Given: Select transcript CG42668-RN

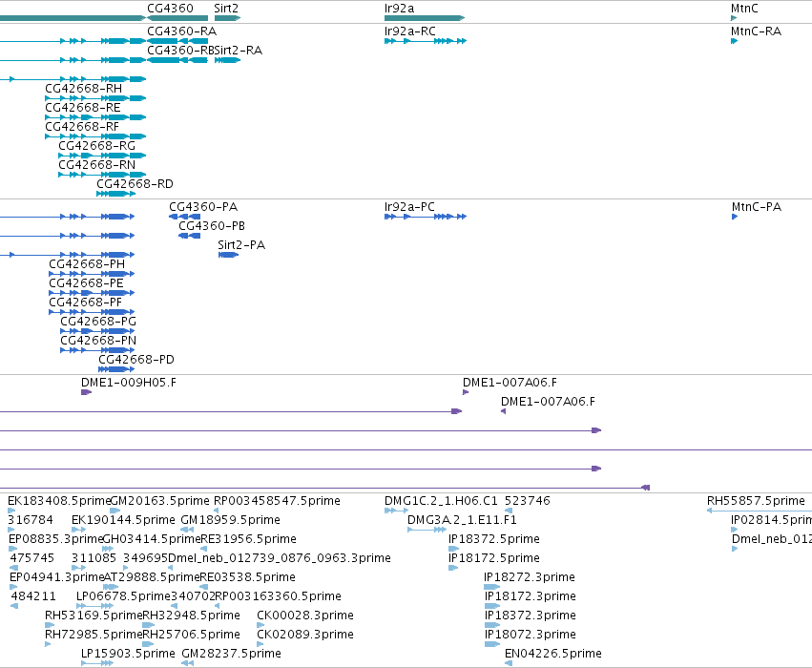Looking at the screenshot, I should [96, 165].
